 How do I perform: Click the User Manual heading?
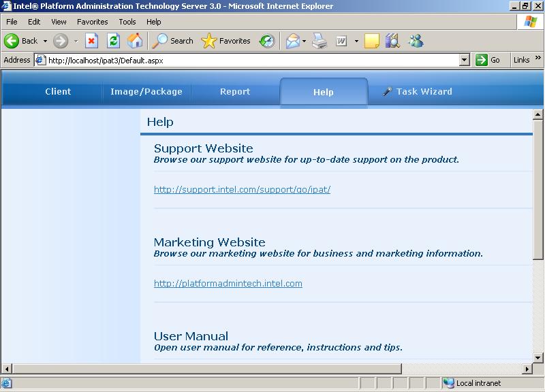[x=191, y=336]
